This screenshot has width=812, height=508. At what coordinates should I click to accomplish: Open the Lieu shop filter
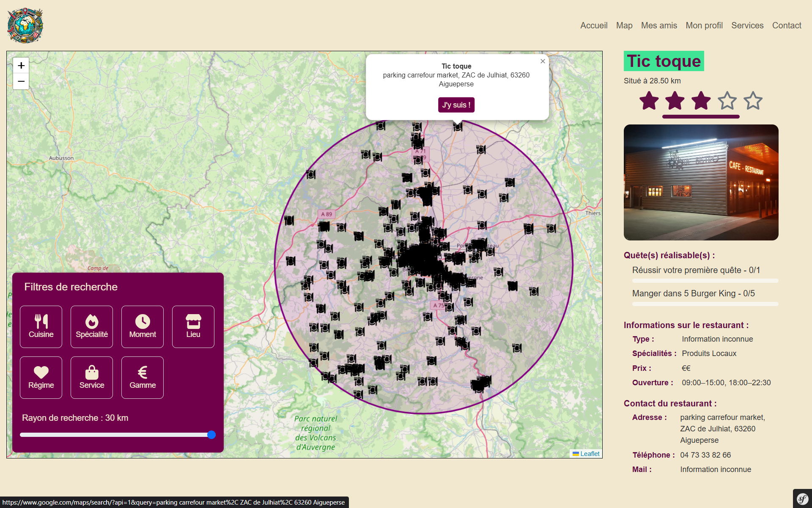[193, 327]
